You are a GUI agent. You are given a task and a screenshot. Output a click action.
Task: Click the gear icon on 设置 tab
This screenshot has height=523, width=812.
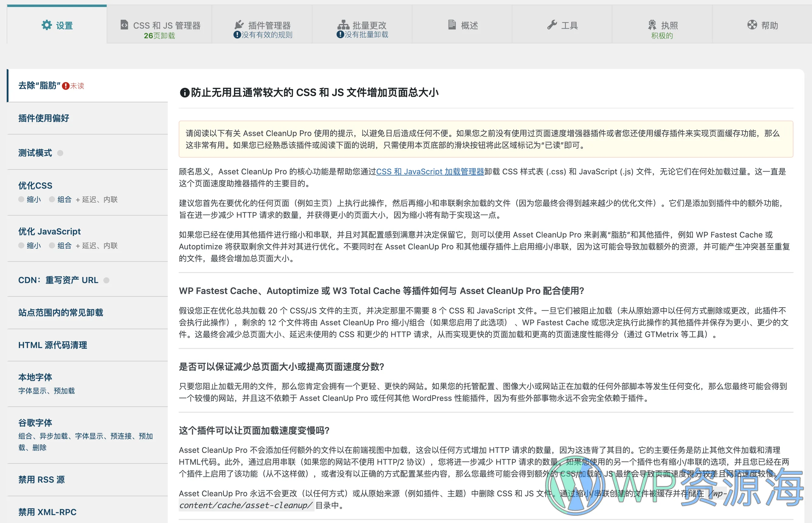point(46,25)
